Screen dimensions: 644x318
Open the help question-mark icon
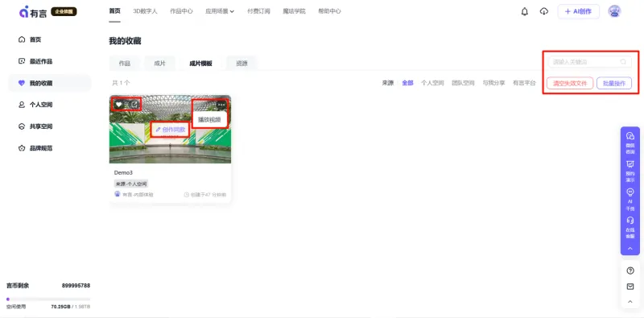pyautogui.click(x=630, y=271)
